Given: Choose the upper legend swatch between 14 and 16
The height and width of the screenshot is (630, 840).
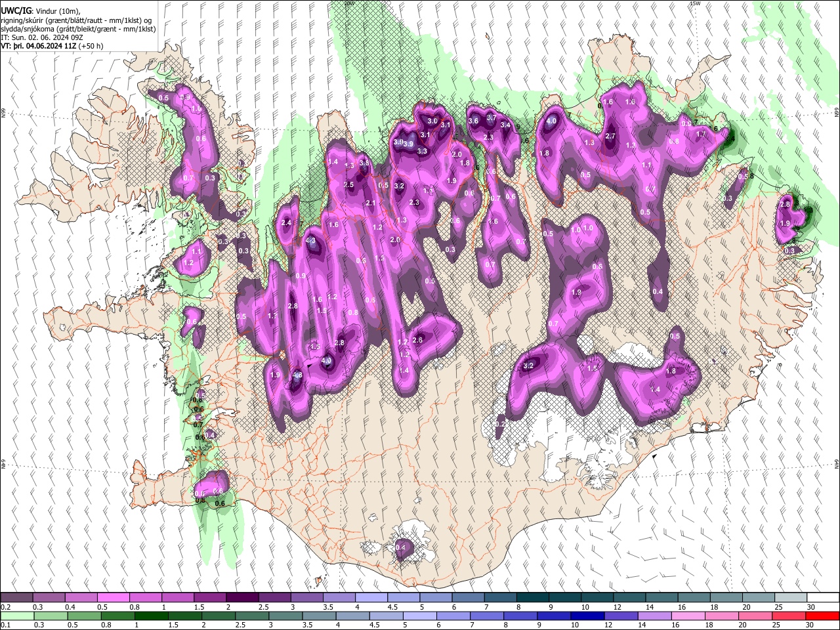Looking at the screenshot, I should click(662, 598).
